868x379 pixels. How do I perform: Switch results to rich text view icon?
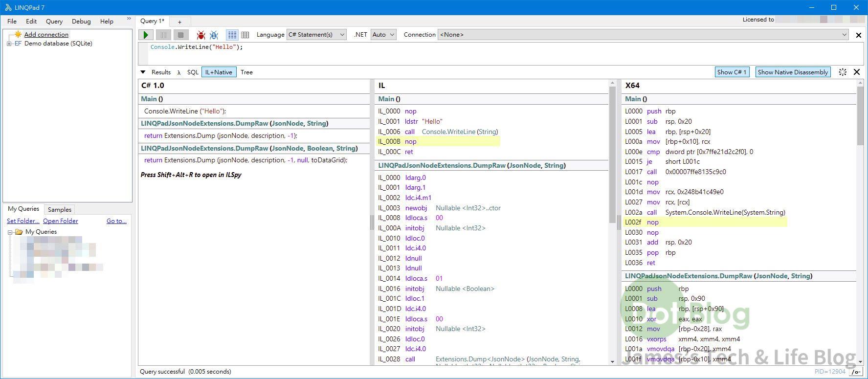(x=232, y=35)
